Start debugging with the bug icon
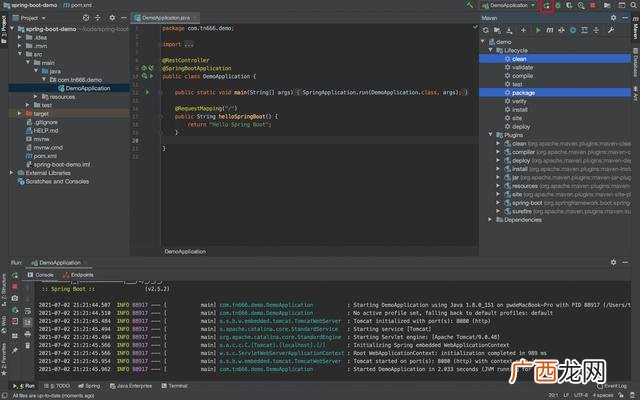 point(558,5)
